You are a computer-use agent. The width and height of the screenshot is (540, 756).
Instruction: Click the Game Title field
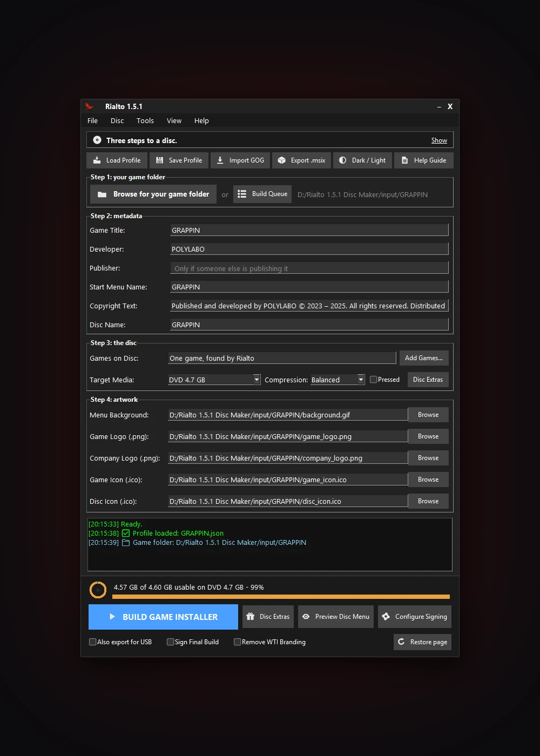click(x=309, y=230)
